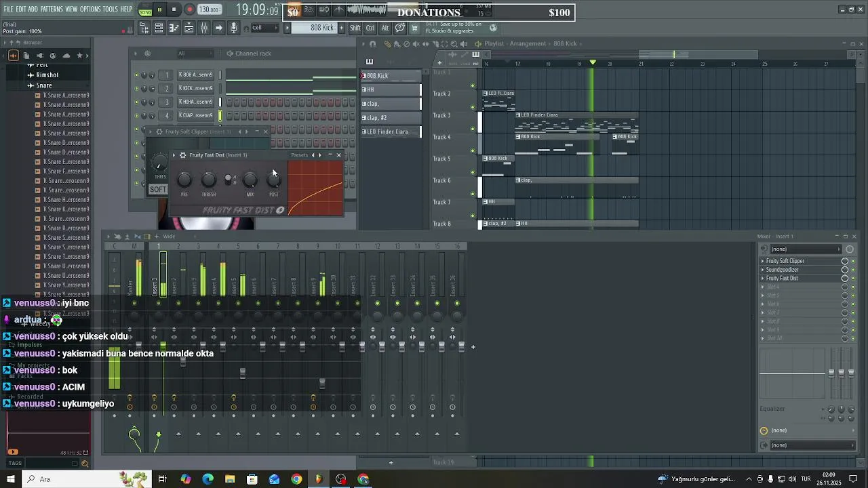Viewport: 868px width, 488px height.
Task: Select Soundgoodizer effect slot
Action: point(799,270)
